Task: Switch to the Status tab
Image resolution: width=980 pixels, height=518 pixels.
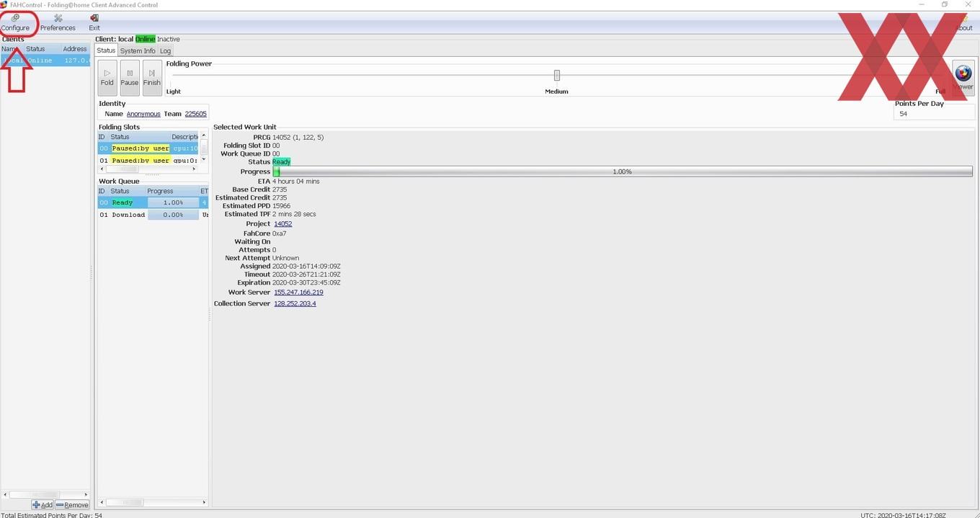Action: point(106,50)
